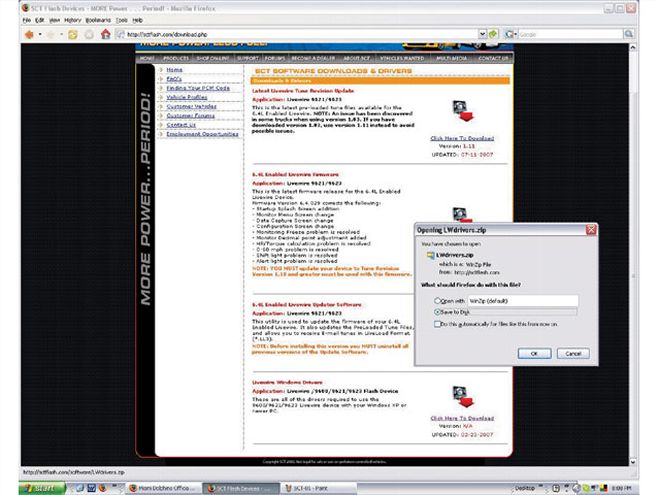Screen dimensions: 660x495
Task: Open the File menu
Action: pyautogui.click(x=27, y=20)
